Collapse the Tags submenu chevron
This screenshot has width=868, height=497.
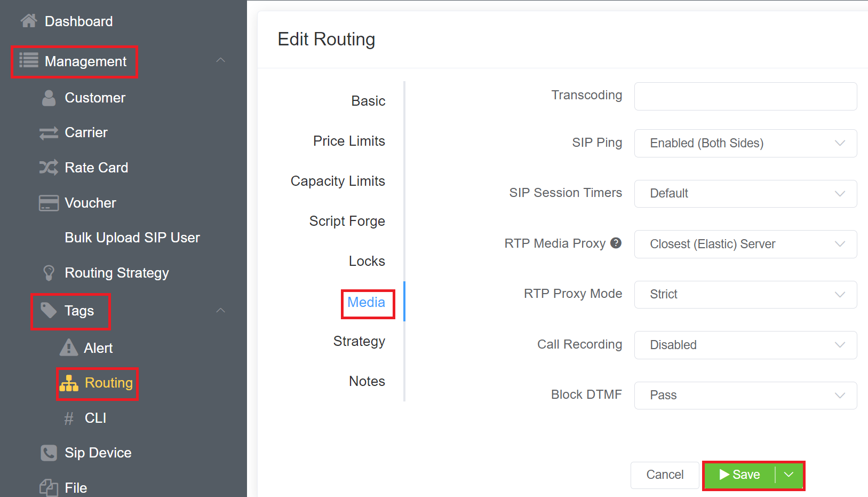tap(220, 310)
